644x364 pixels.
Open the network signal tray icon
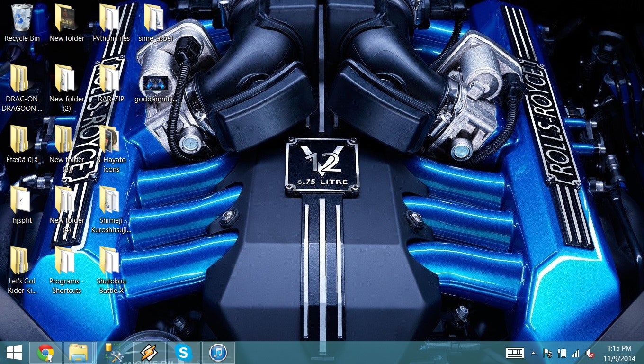(x=575, y=353)
